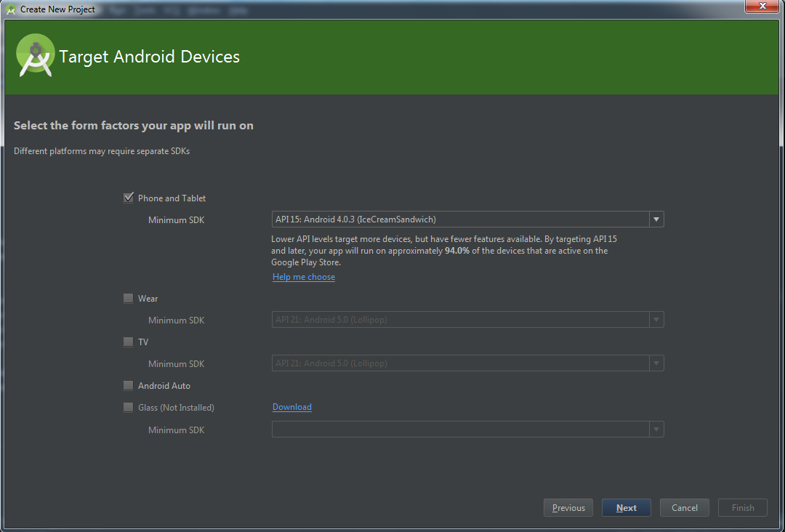Open the Help me choose link
785x532 pixels.
(304, 277)
